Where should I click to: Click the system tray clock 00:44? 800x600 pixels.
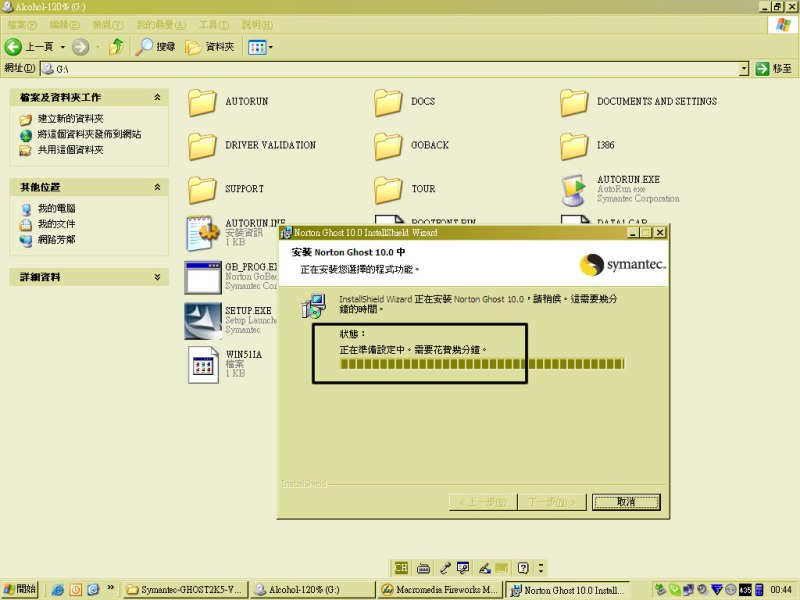(x=781, y=590)
